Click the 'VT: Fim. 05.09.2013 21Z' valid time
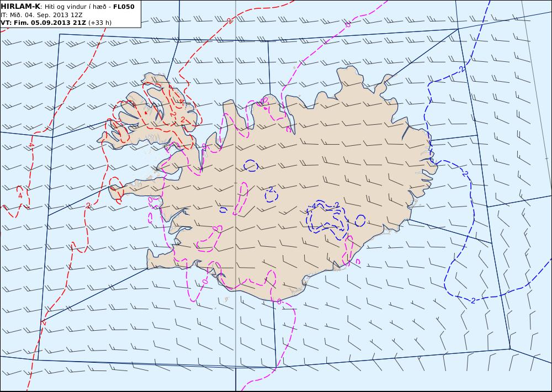Image resolution: width=552 pixels, height=392 pixels. (43, 23)
